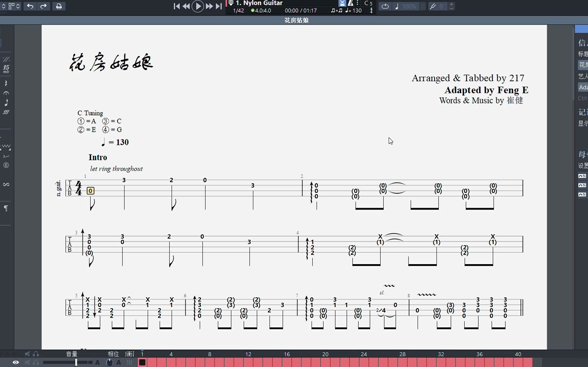
Task: Click the Intro section label
Action: [98, 157]
